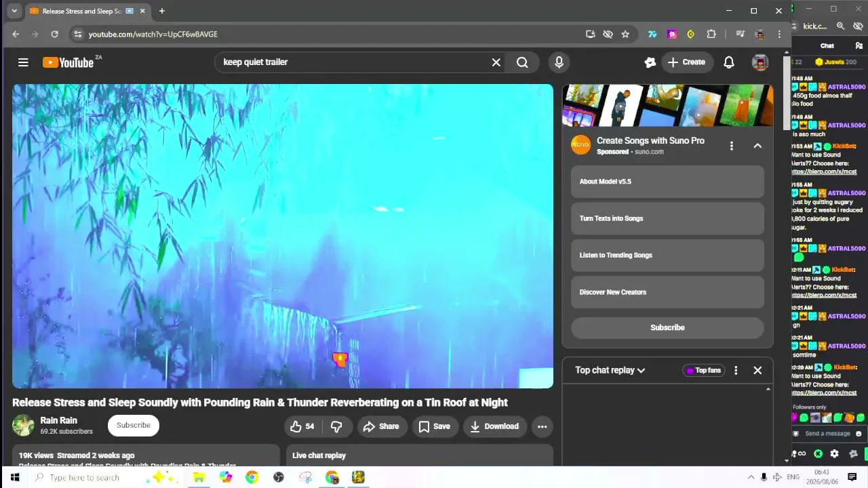Click the install app icon in address bar
This screenshot has width=868, height=488.
591,34
